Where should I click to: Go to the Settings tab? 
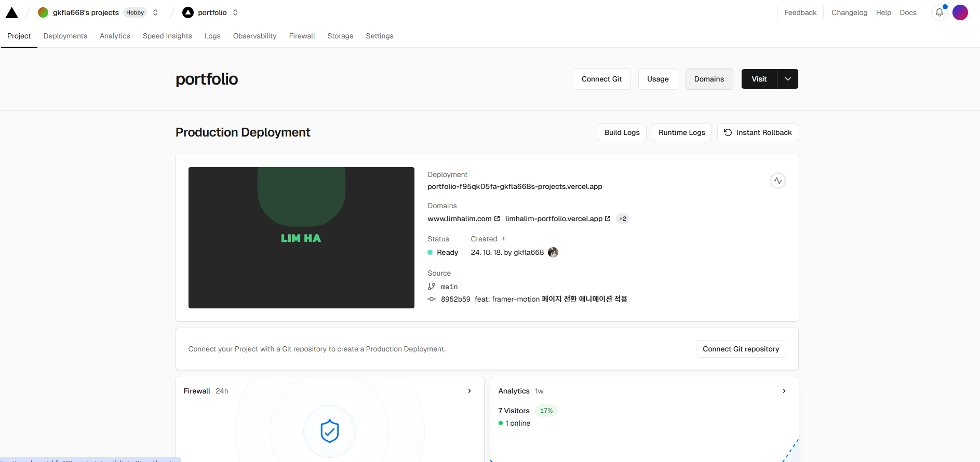380,36
